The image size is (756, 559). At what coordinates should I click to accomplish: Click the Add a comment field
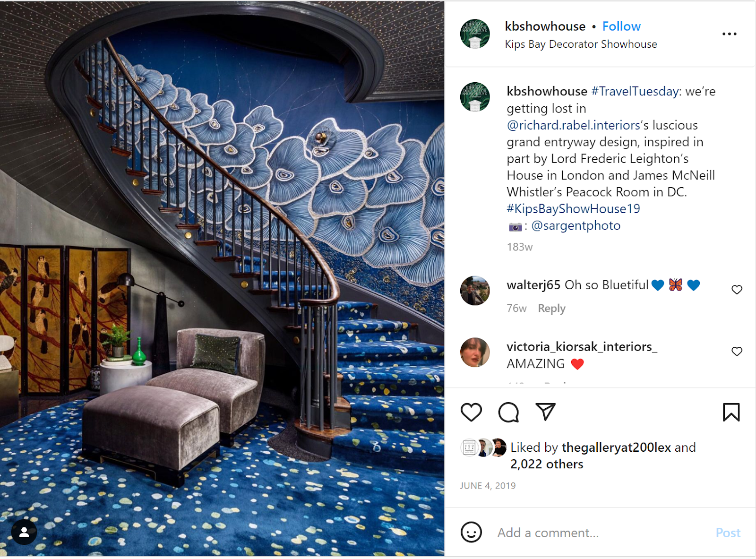click(600, 533)
